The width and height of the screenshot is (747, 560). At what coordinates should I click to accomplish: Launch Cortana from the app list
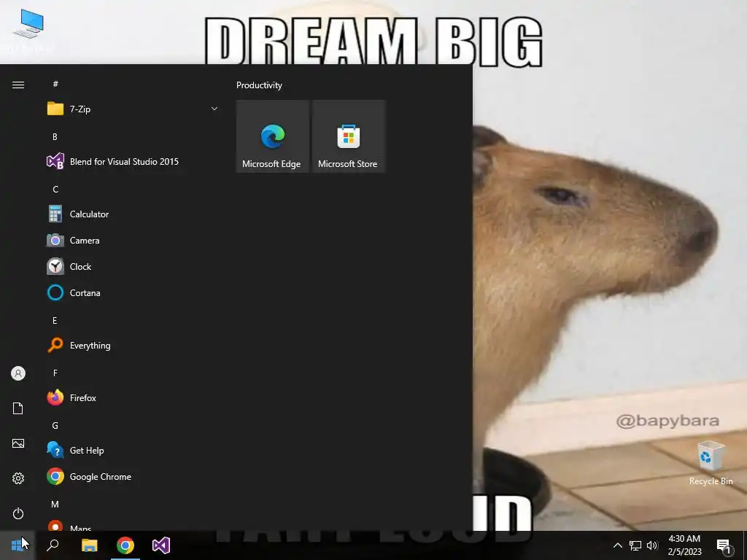pos(132,293)
